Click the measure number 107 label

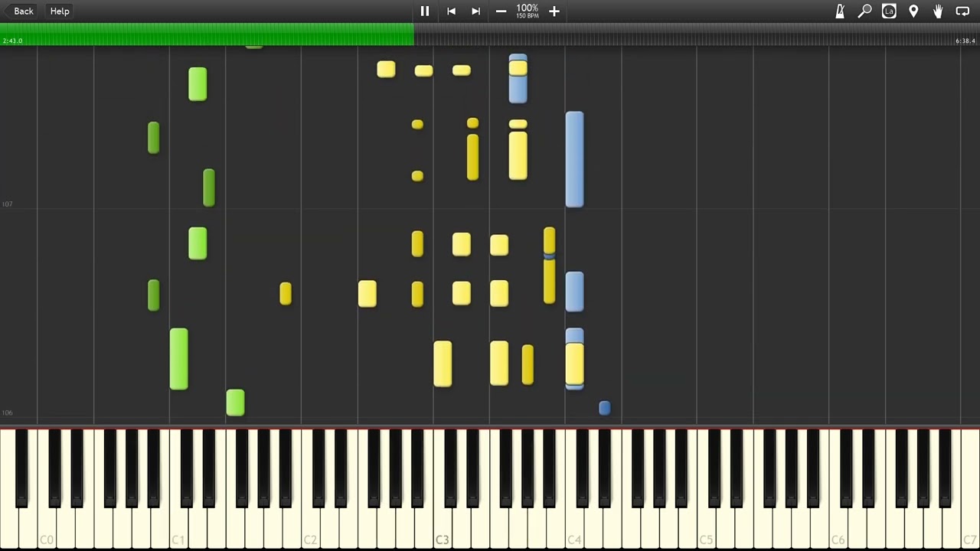click(x=7, y=204)
